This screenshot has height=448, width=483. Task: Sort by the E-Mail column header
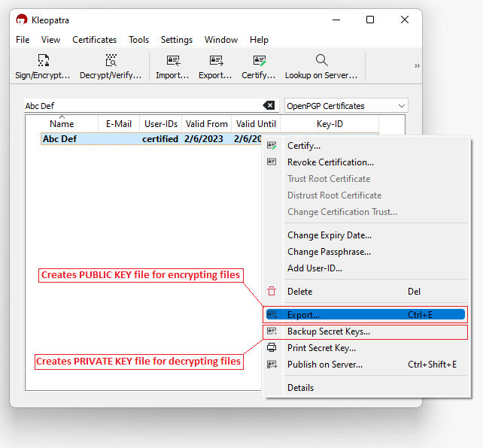[119, 124]
